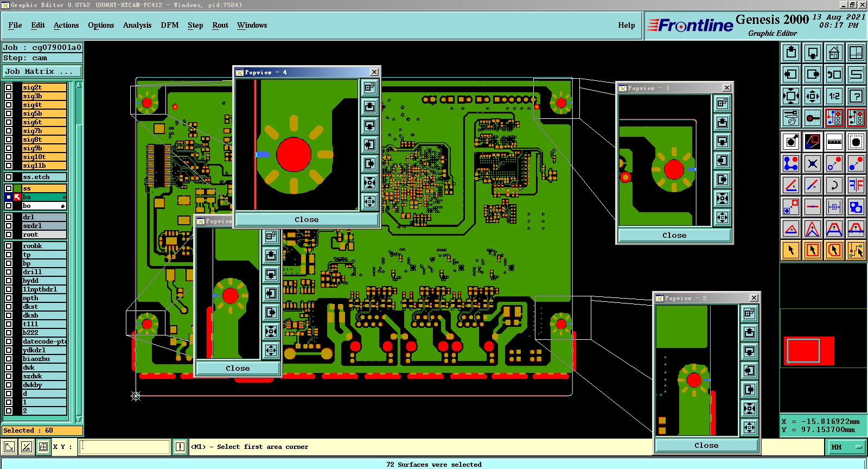868x469 pixels.
Task: Click the home view icon
Action: [834, 53]
